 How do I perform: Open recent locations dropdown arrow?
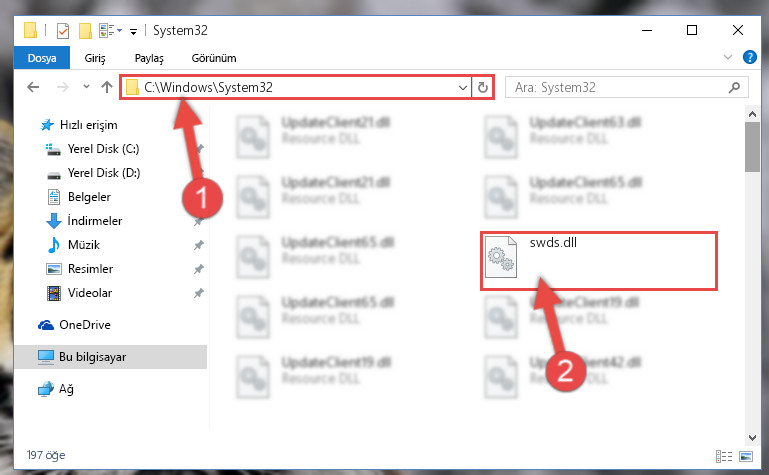click(x=86, y=87)
